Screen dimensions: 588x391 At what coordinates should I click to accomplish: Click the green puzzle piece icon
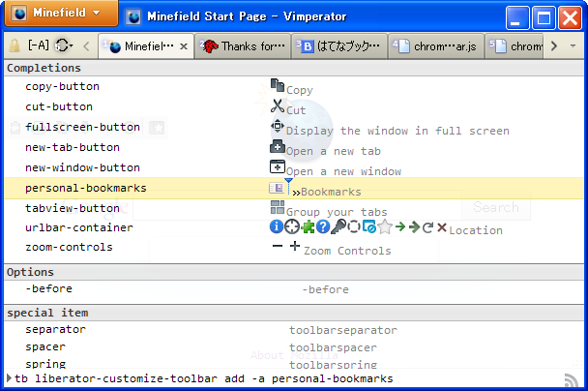(308, 226)
